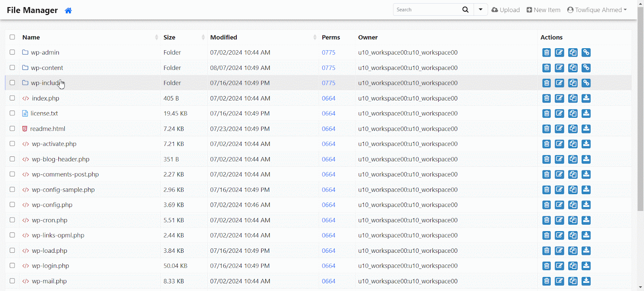644x291 pixels.
Task: Open the wp-content folder
Action: coord(47,68)
